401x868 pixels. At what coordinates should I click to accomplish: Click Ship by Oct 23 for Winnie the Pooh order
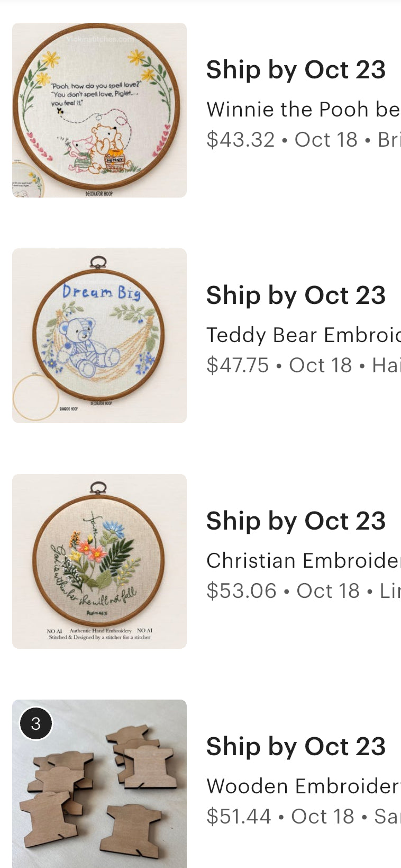click(x=296, y=70)
